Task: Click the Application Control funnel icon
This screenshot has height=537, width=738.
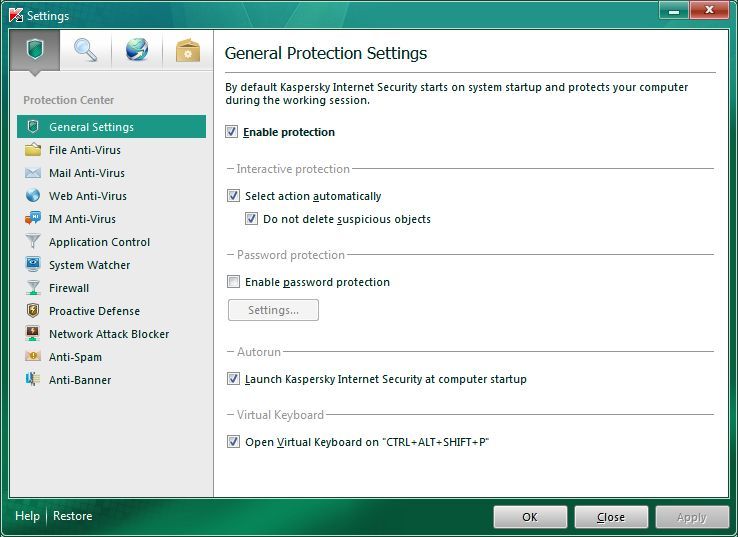Action: coord(33,241)
